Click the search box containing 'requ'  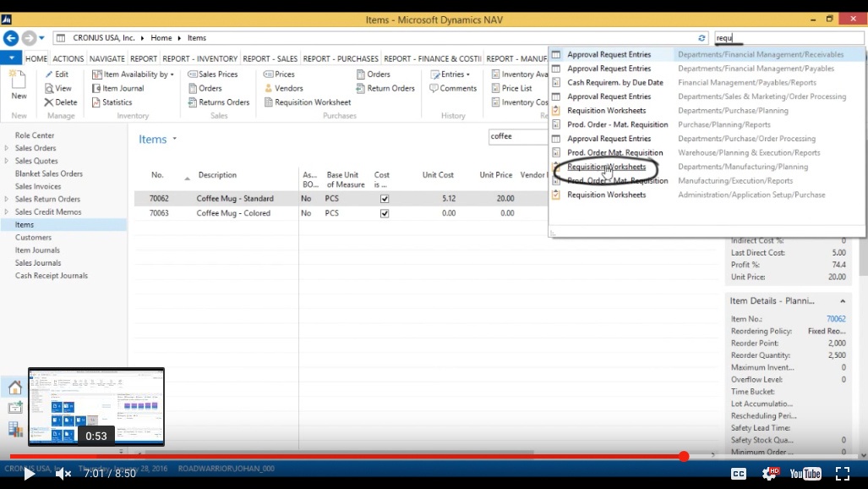(789, 38)
